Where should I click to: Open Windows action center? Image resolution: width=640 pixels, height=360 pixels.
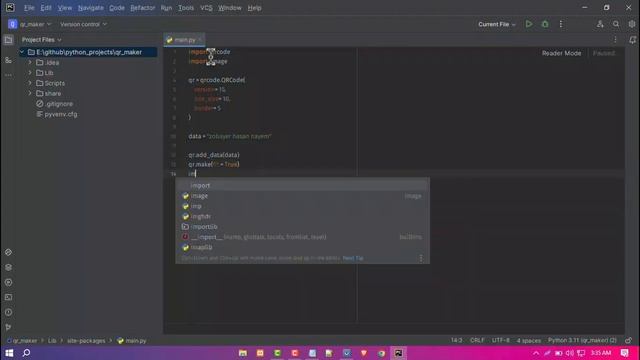click(x=624, y=353)
